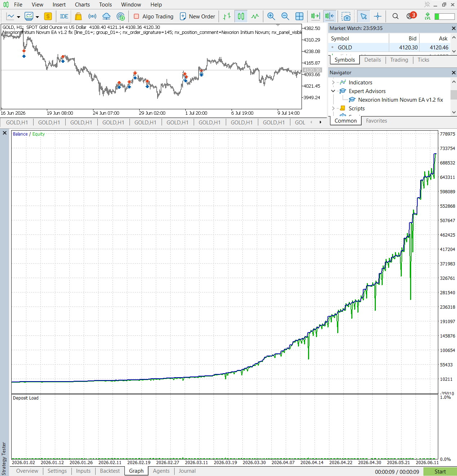Screen dimensions: 457x476
Task: Open the Overview tab in Strategy Tester
Action: click(x=27, y=471)
